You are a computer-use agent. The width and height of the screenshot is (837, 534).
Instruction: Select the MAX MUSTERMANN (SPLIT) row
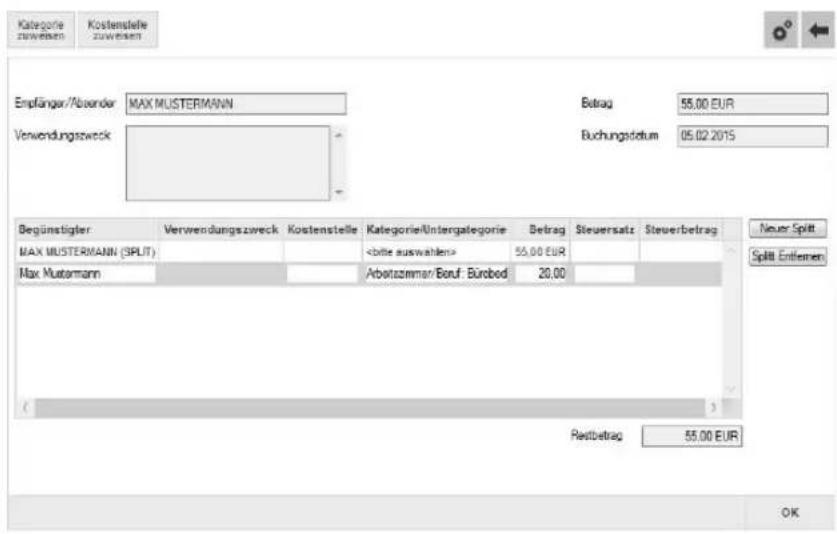pos(369,252)
